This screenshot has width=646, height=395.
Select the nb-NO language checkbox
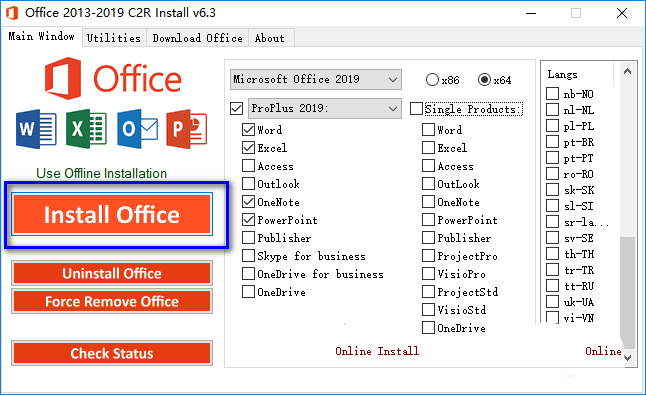[x=552, y=93]
